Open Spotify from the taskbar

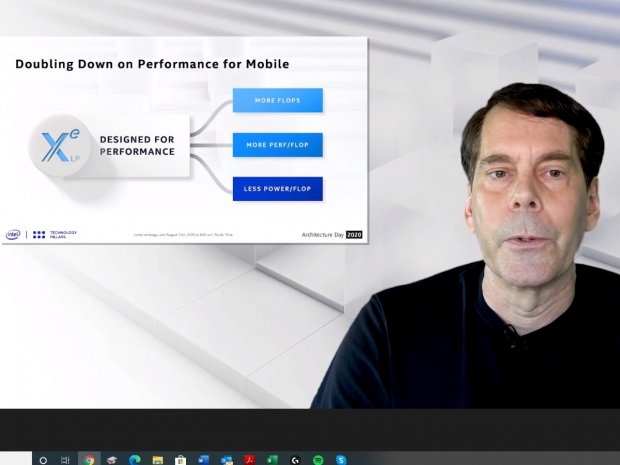[x=318, y=460]
